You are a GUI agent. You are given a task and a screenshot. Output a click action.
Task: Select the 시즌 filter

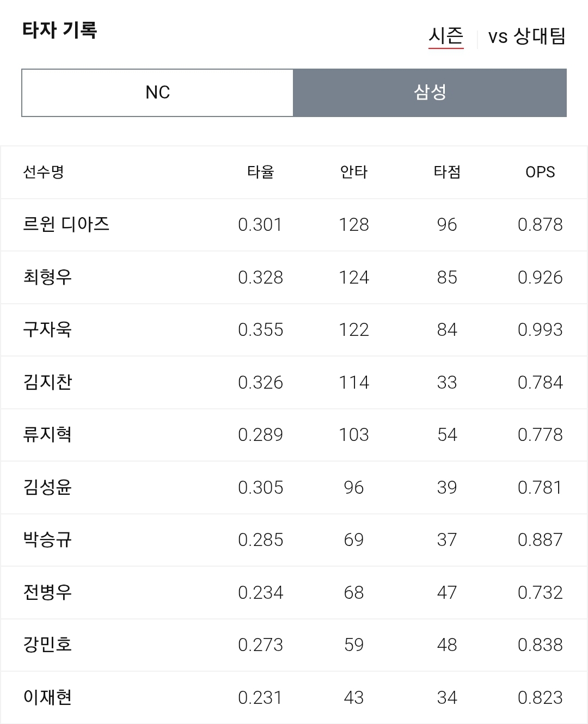pos(446,36)
